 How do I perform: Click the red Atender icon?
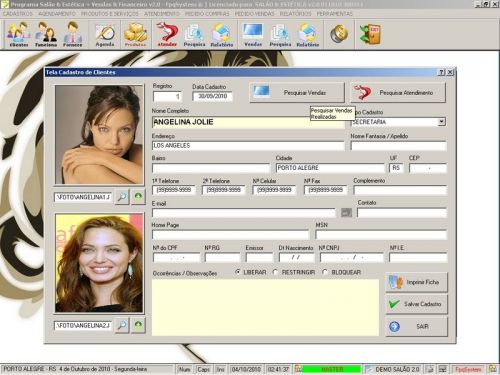167,34
